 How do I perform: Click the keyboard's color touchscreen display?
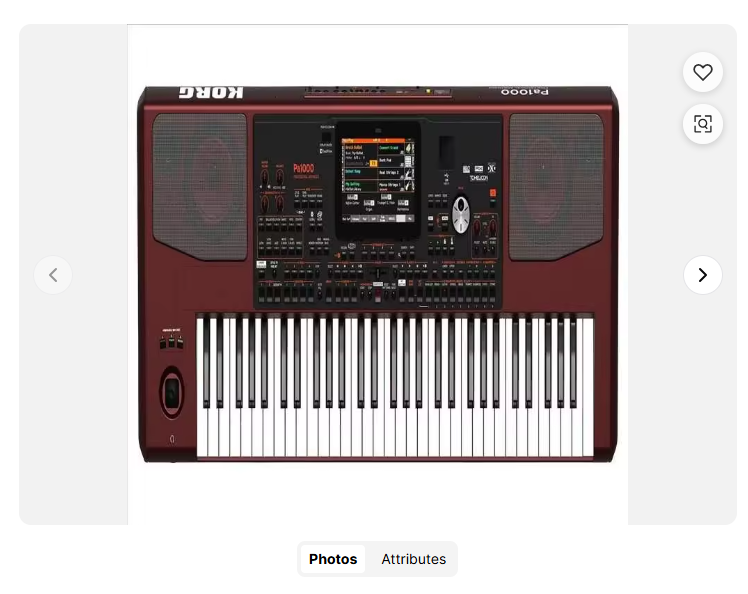point(378,180)
